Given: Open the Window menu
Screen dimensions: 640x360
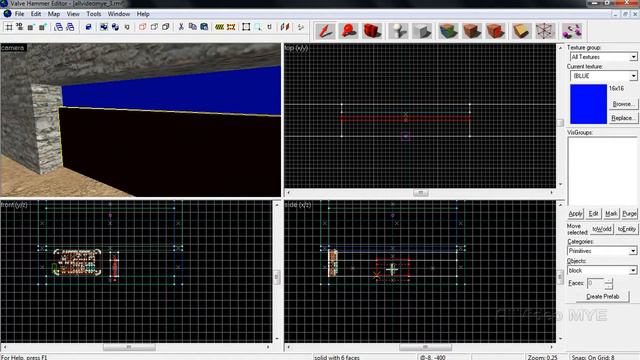Looking at the screenshot, I should click(118, 14).
